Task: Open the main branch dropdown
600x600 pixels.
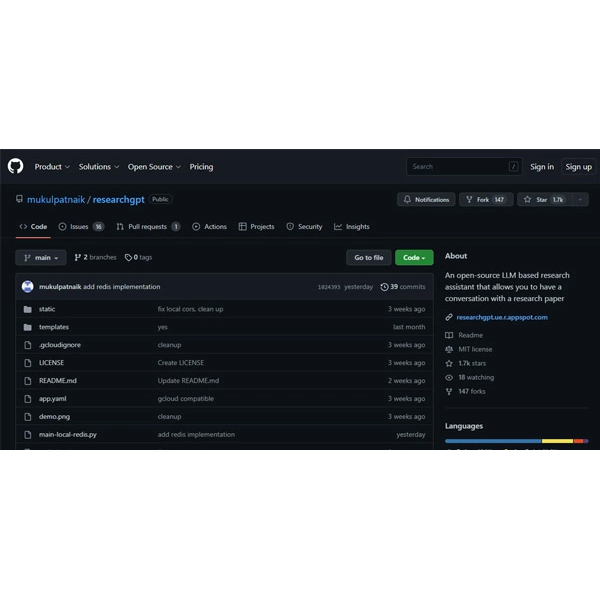Action: (x=41, y=257)
